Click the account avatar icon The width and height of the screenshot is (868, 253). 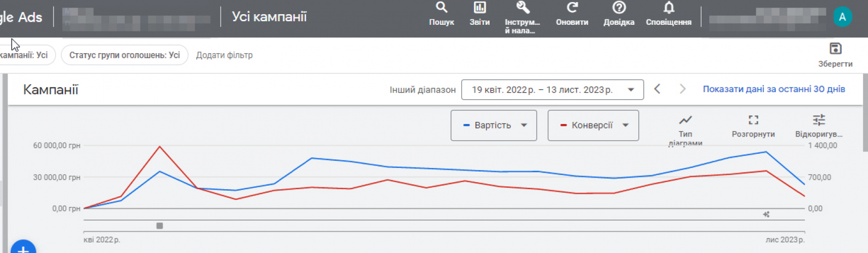(842, 17)
